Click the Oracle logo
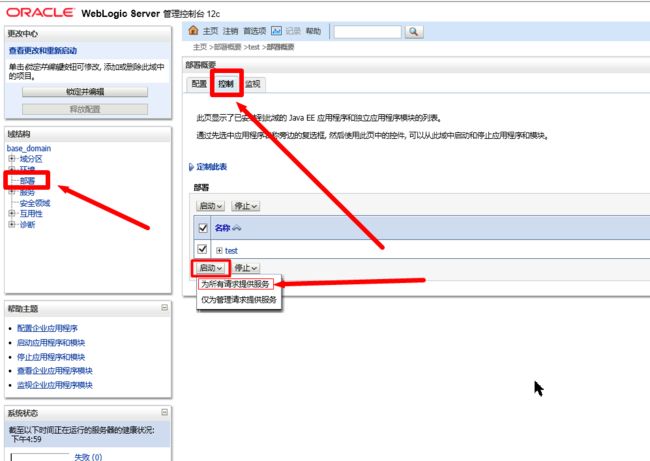650x461 pixels. point(40,13)
